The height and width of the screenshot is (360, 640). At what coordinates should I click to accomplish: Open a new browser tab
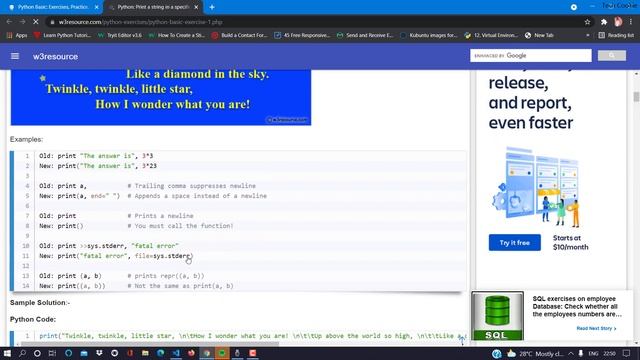[212, 7]
